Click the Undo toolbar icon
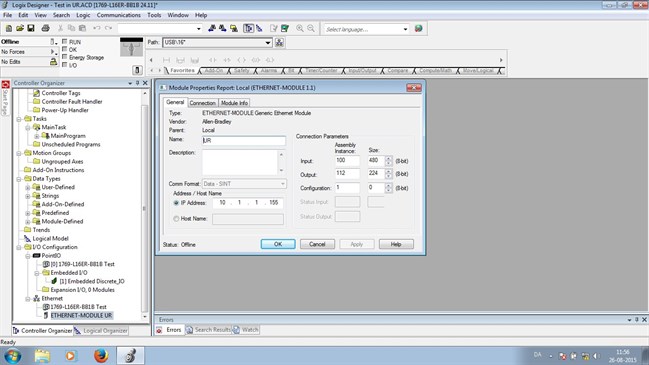The image size is (649, 365). (x=96, y=28)
